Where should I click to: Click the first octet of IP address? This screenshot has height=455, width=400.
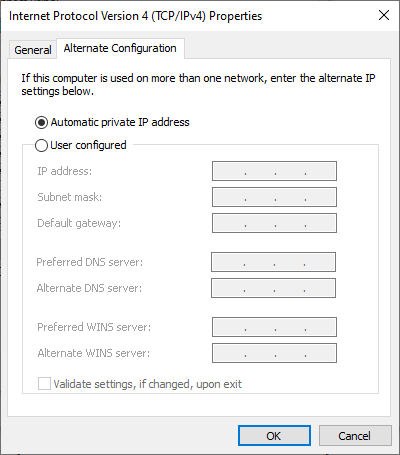click(x=229, y=171)
